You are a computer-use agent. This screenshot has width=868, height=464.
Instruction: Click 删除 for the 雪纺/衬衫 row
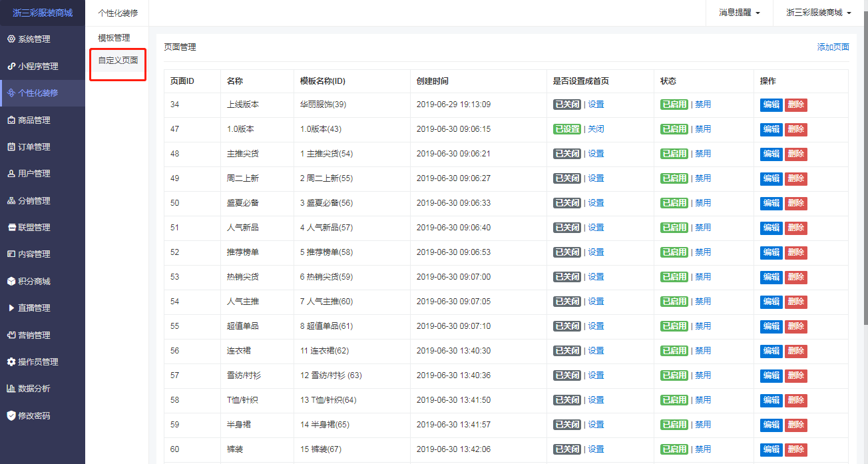[x=796, y=375]
